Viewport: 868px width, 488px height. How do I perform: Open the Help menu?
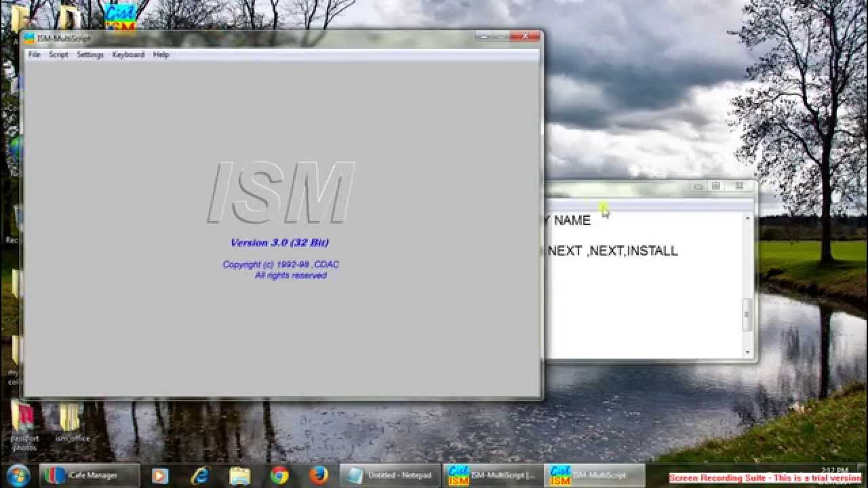pyautogui.click(x=161, y=55)
